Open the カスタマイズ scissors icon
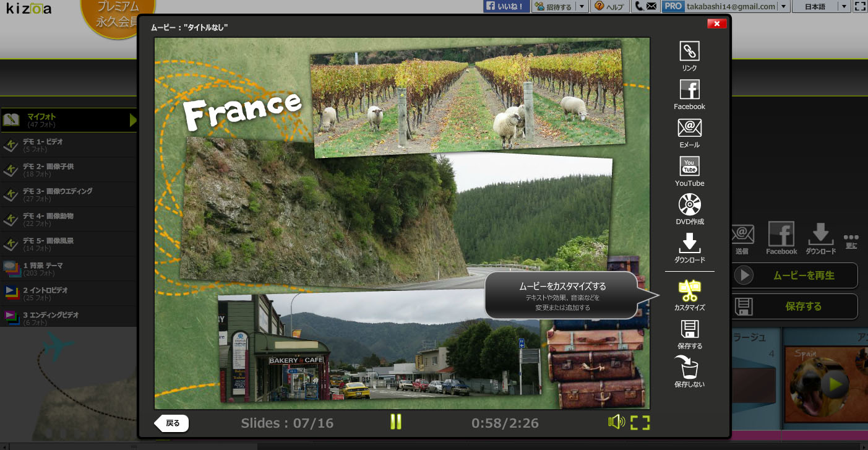The image size is (868, 450). (689, 290)
